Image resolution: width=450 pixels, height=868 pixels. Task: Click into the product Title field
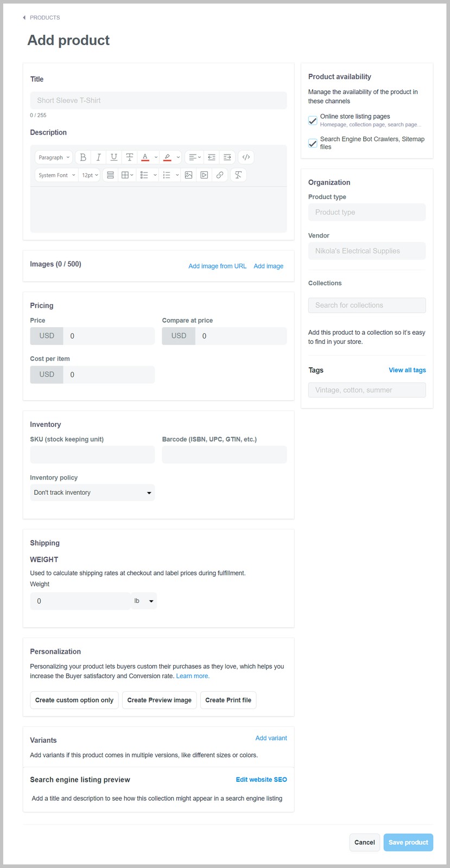[x=159, y=100]
